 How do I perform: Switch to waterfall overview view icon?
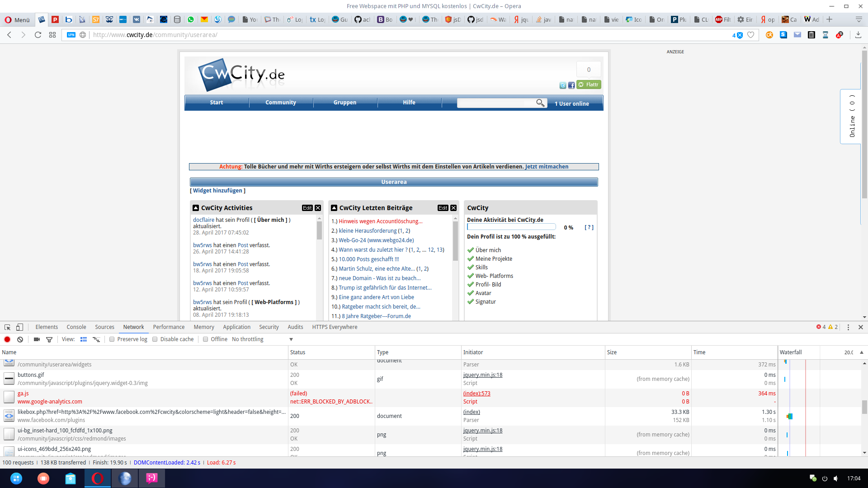[x=96, y=339]
